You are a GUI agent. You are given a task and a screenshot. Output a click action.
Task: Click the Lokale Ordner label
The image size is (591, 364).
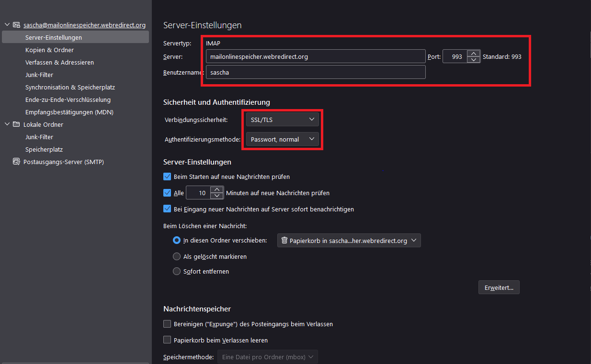[x=43, y=124]
